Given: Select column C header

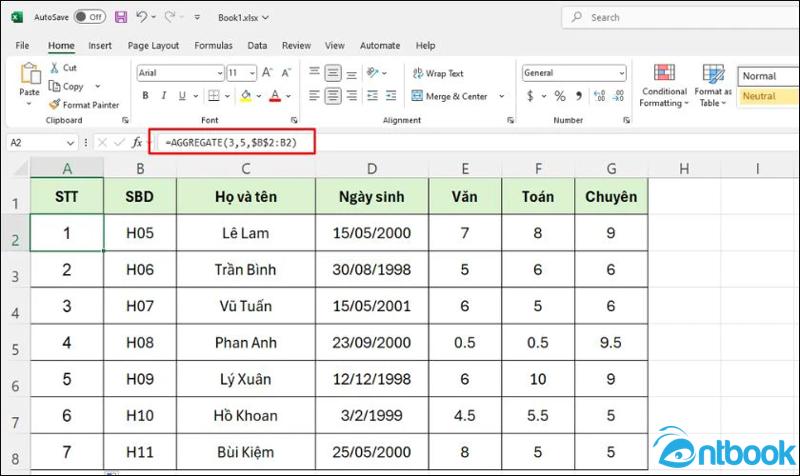Looking at the screenshot, I should tap(246, 169).
